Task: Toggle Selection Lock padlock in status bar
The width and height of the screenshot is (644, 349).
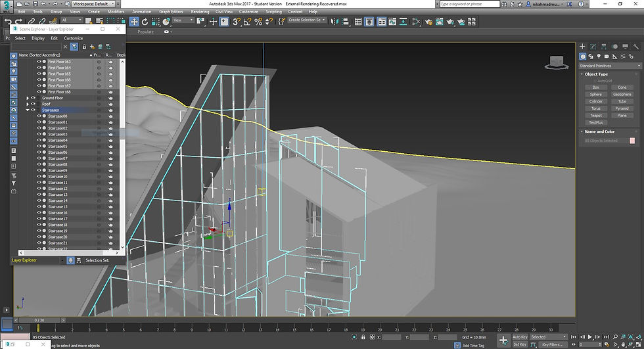Action: point(363,337)
